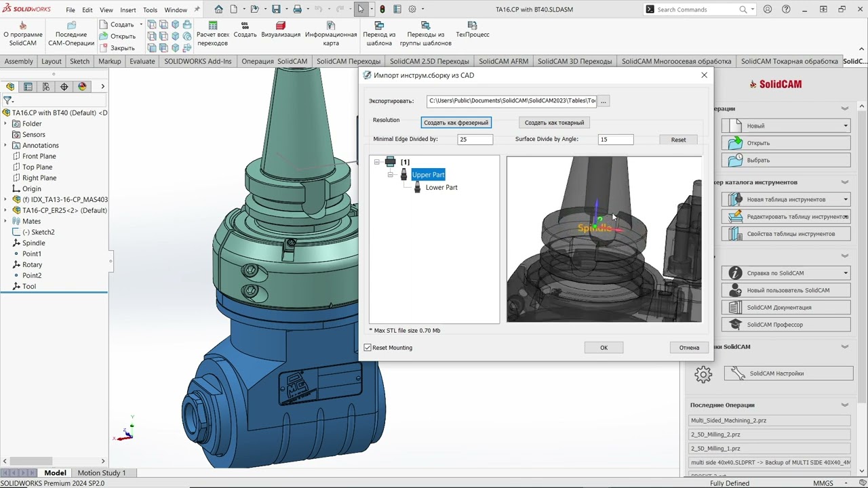Screen dimensions: 868x488
Task: Open the DisplayManager colored sphere tab
Action: click(83, 87)
